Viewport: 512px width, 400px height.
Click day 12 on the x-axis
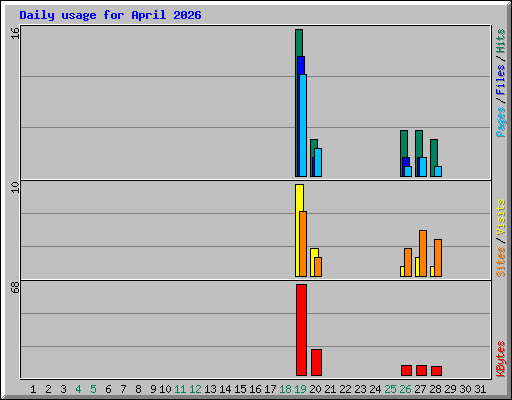click(195, 389)
